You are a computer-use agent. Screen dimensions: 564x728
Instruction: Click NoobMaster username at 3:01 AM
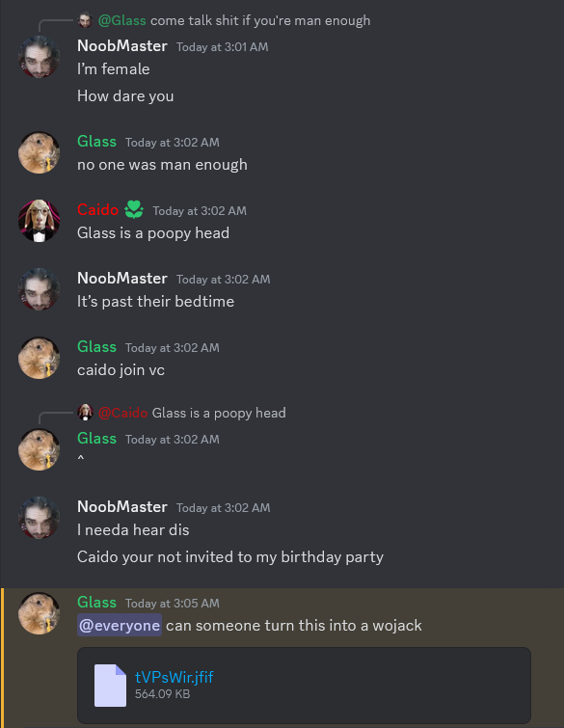point(122,46)
